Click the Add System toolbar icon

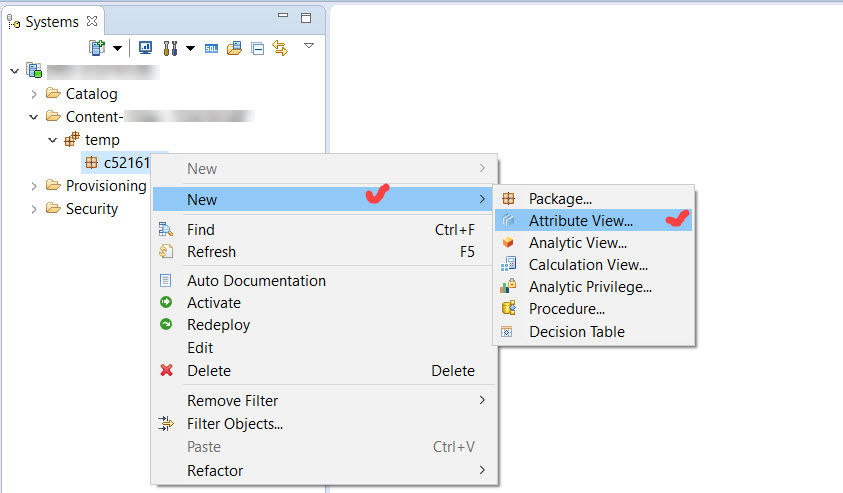[97, 47]
